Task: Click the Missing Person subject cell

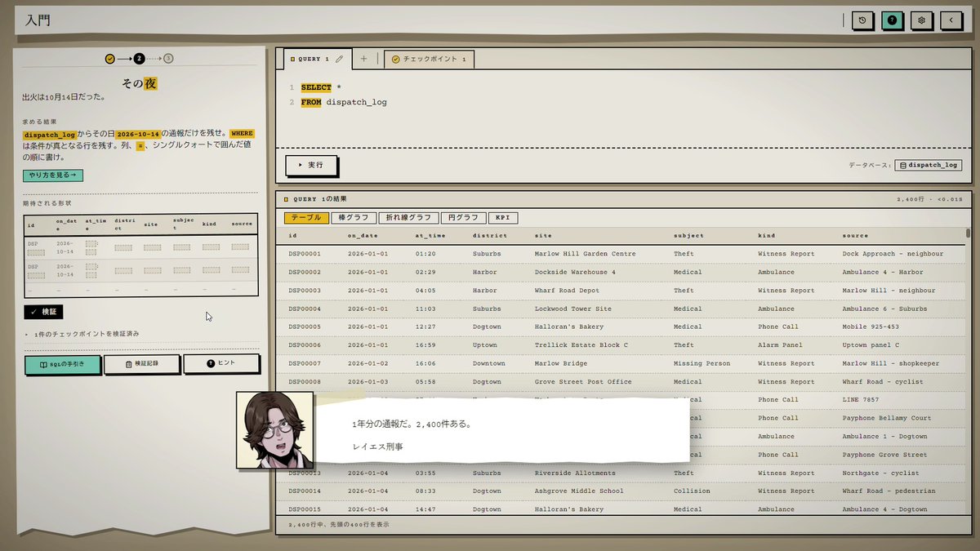Action: (702, 363)
